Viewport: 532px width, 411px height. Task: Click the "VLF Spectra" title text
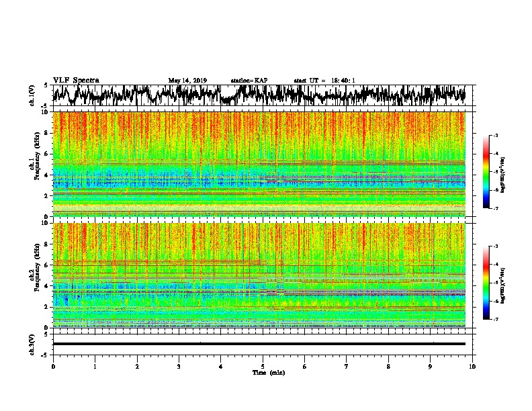76,81
